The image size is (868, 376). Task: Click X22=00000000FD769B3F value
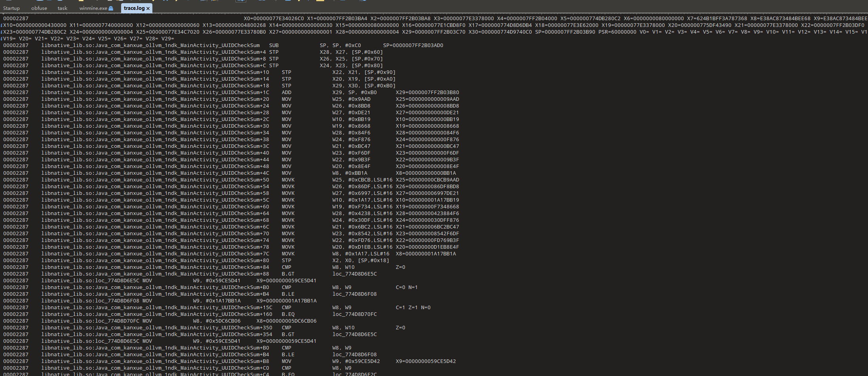point(427,240)
